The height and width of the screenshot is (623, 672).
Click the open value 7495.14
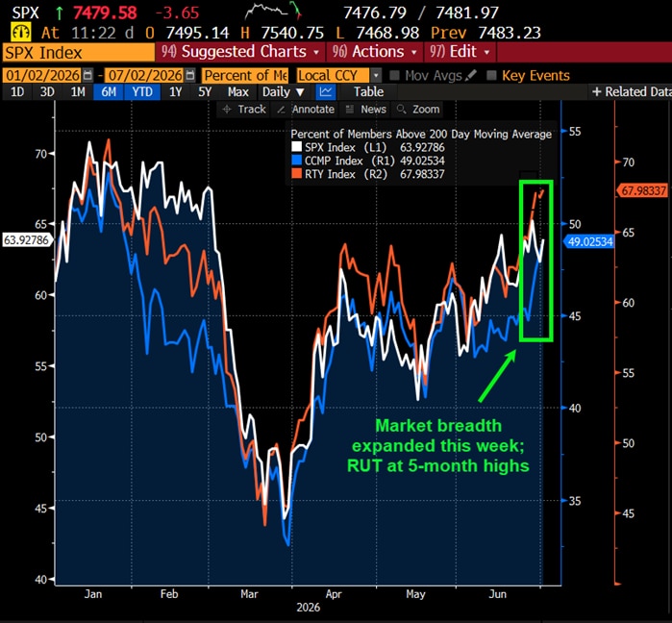(197, 33)
